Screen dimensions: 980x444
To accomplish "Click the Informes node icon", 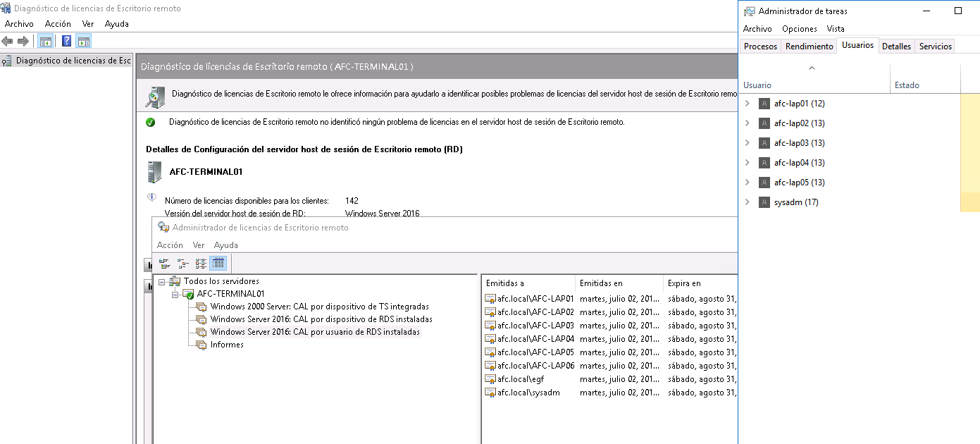I will pyautogui.click(x=201, y=345).
